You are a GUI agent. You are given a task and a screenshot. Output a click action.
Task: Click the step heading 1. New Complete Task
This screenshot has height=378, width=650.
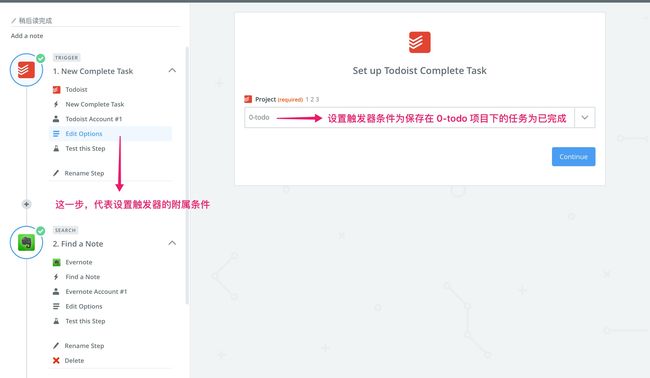(x=93, y=71)
